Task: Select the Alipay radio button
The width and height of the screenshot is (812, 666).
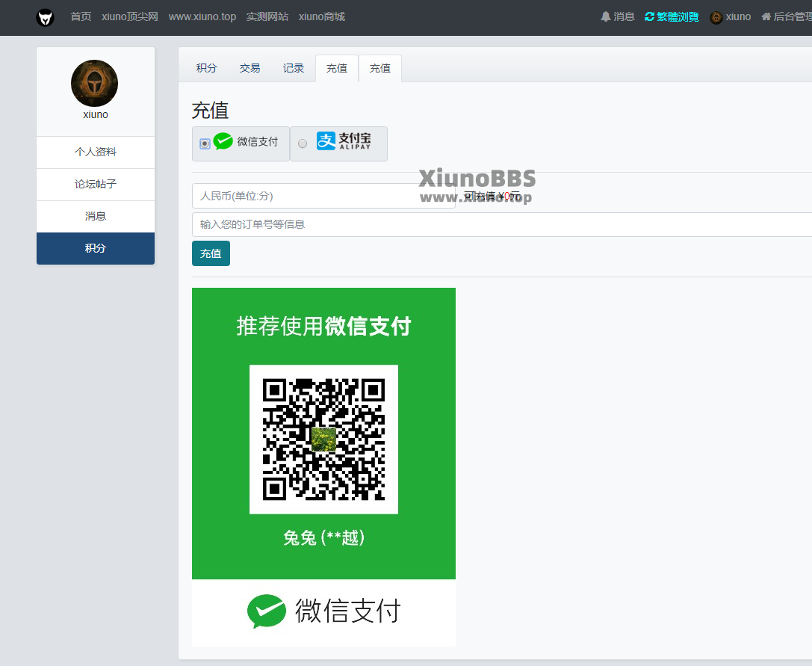Action: pyautogui.click(x=303, y=144)
